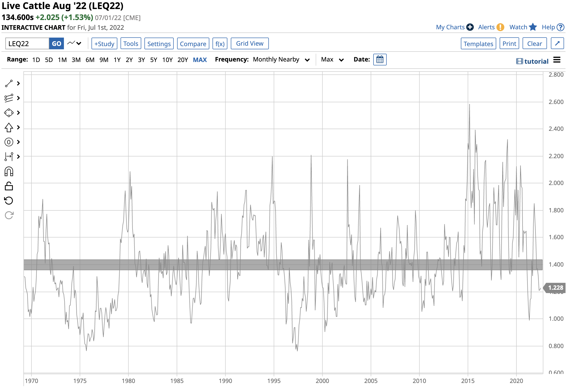Select the 1M range option
The width and height of the screenshot is (586, 392).
coord(62,60)
